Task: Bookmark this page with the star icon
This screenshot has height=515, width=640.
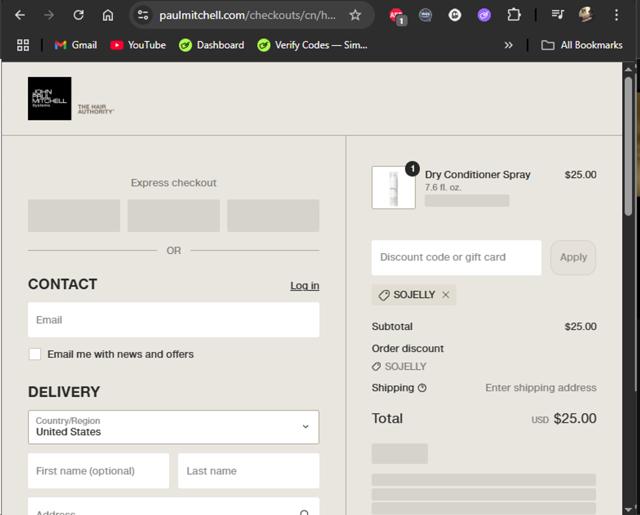Action: click(x=355, y=16)
